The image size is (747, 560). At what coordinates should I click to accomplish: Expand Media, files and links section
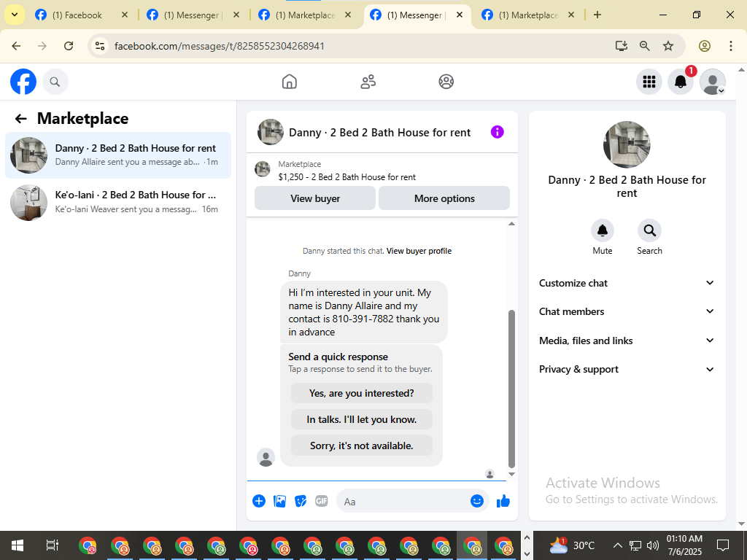627,341
